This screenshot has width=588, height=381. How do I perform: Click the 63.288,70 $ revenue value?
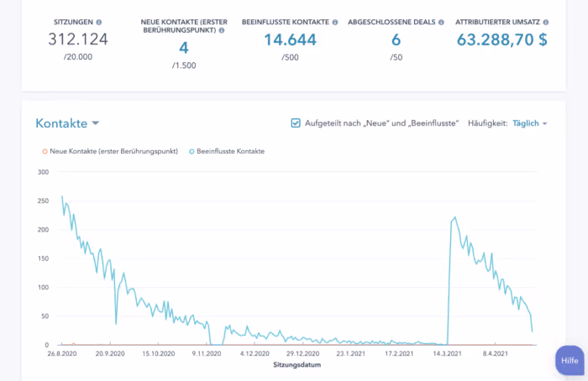click(501, 39)
